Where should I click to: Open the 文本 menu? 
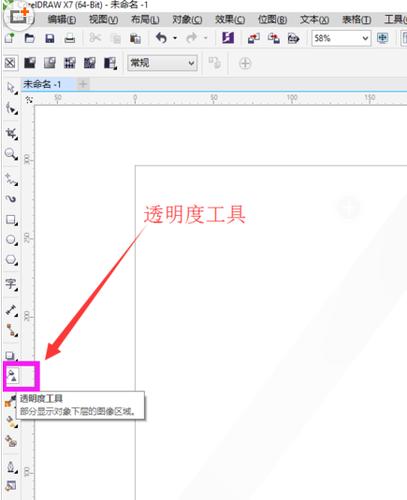coord(314,20)
